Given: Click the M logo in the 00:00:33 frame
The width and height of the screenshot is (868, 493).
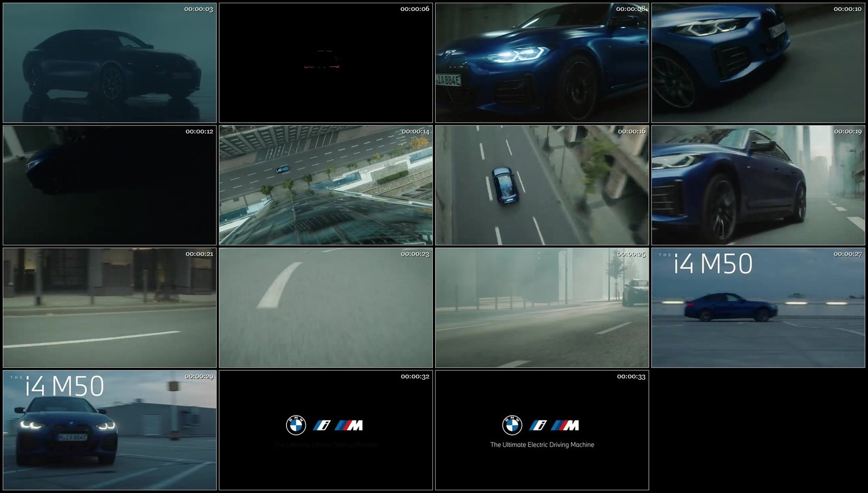Looking at the screenshot, I should point(565,425).
